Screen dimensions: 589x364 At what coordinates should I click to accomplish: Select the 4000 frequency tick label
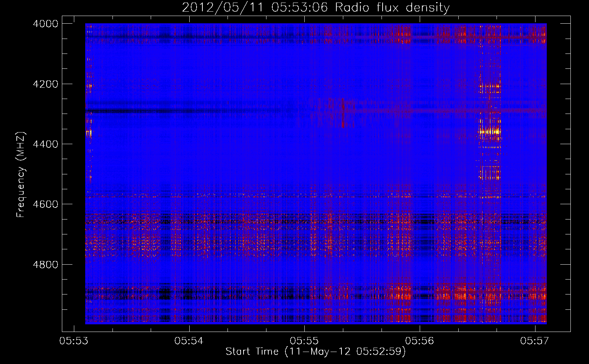[46, 24]
